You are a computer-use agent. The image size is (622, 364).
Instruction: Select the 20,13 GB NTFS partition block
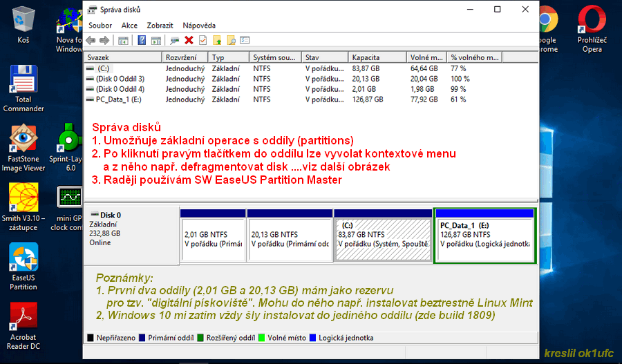(289, 235)
